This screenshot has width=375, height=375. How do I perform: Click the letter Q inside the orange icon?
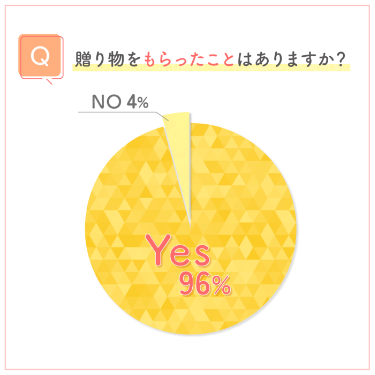pos(40,56)
